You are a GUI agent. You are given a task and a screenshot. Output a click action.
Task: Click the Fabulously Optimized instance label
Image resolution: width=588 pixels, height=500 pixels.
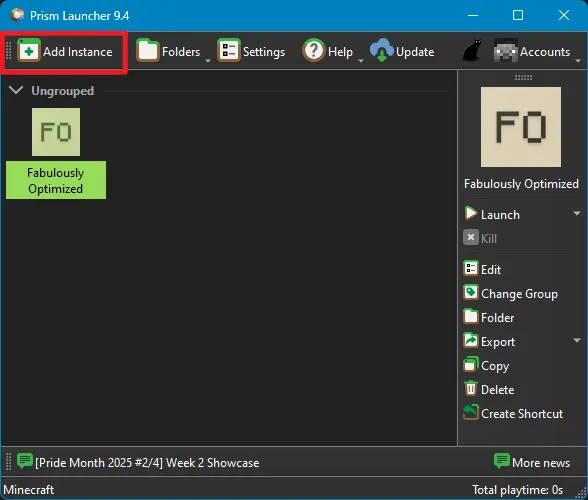coord(56,180)
